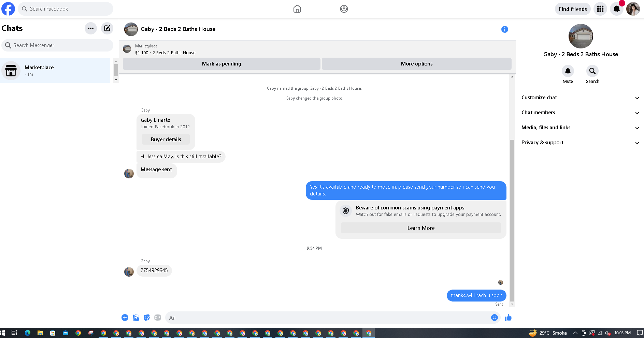Open the notifications bell with badge
644x338 pixels.
click(x=617, y=9)
